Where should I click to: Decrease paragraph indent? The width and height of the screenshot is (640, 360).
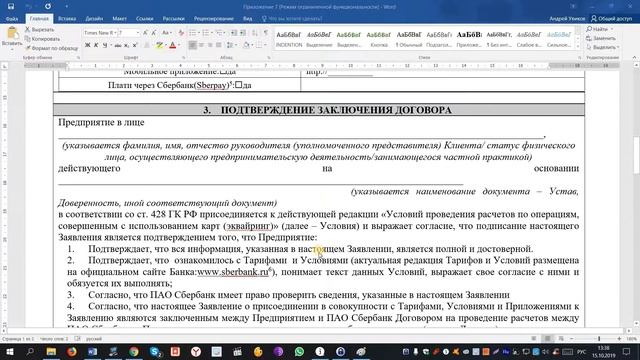point(234,33)
